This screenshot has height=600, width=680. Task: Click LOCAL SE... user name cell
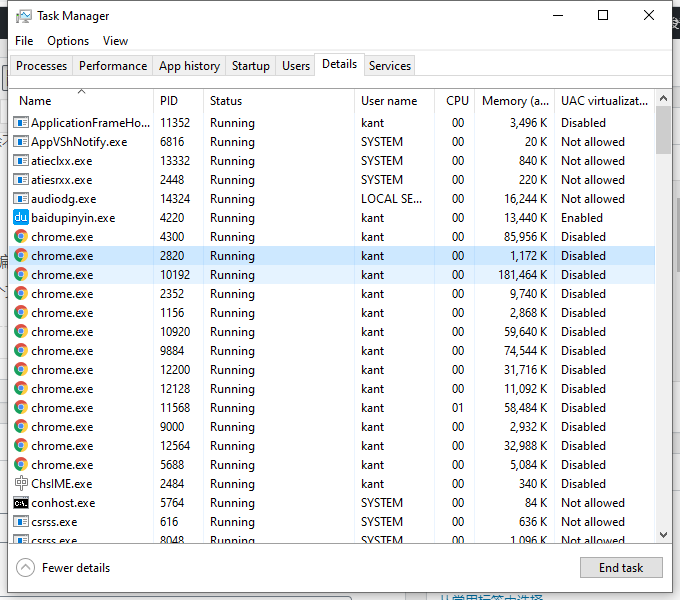392,199
